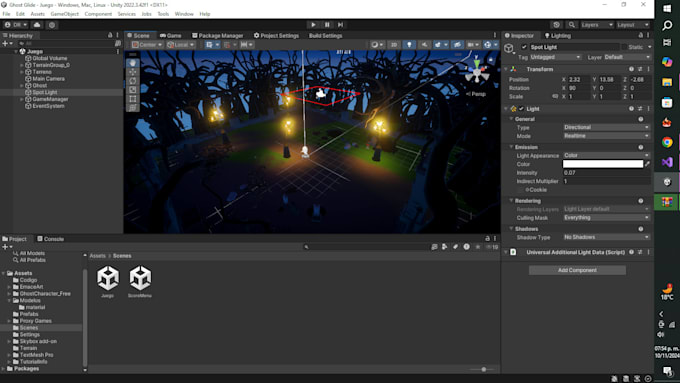Click the Step frame button
The width and height of the screenshot is (680, 383).
pyautogui.click(x=341, y=25)
